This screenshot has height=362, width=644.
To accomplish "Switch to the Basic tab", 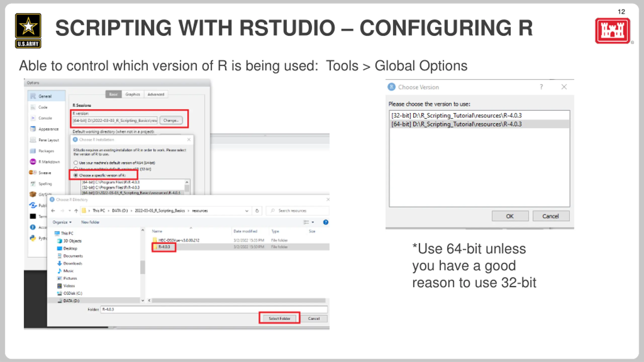I will point(113,94).
